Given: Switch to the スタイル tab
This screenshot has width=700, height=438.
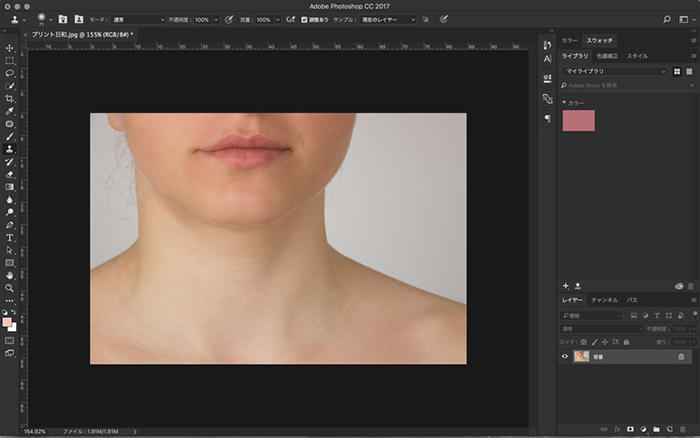Looking at the screenshot, I should [637, 56].
